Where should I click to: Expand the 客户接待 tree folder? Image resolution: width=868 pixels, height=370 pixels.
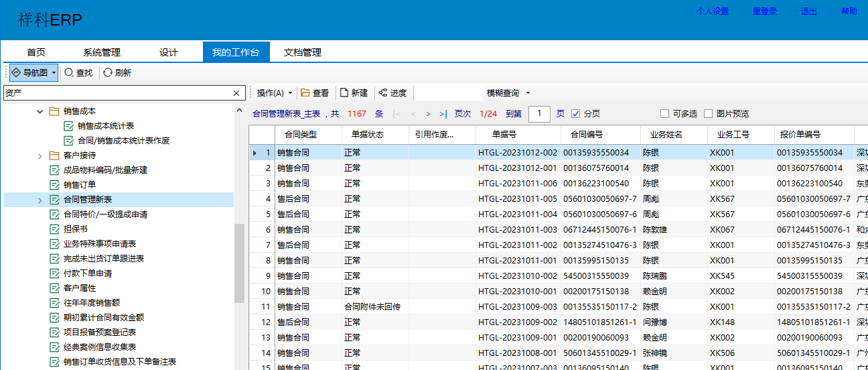click(x=40, y=156)
